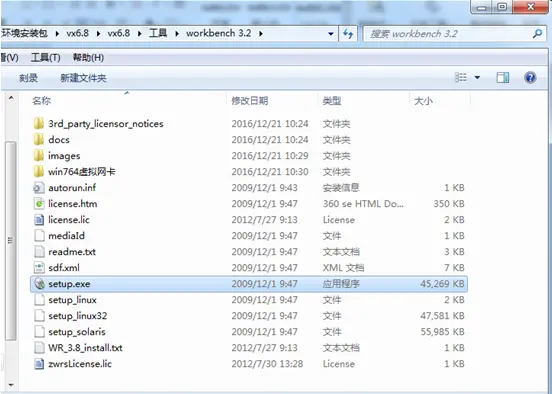This screenshot has width=552, height=394.
Task: Click the refresh button beside address bar
Action: pos(348,34)
